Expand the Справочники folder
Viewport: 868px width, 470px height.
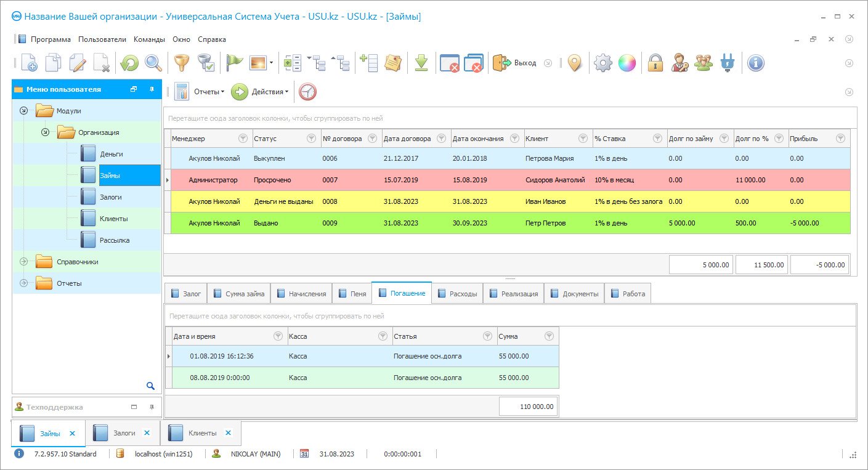(24, 262)
